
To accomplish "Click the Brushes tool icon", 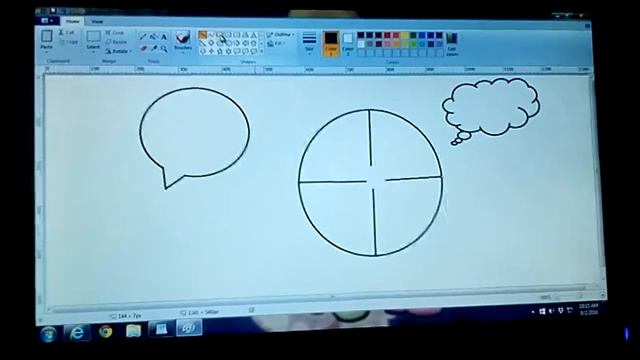I will tap(183, 38).
